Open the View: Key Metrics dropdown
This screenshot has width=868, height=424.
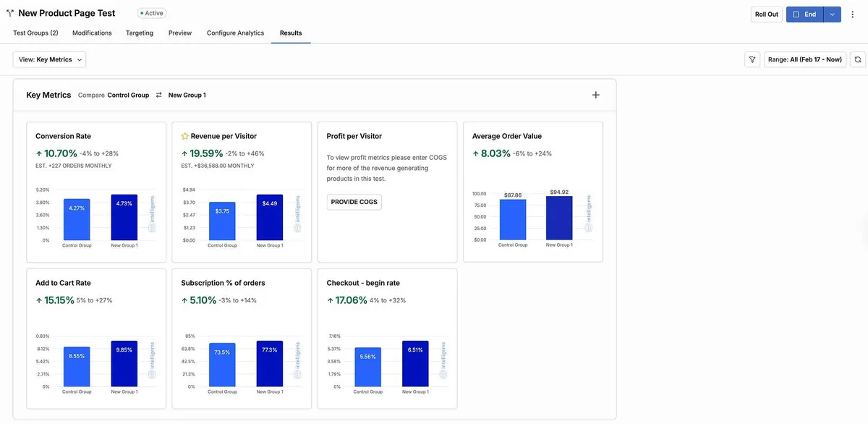[x=49, y=59]
